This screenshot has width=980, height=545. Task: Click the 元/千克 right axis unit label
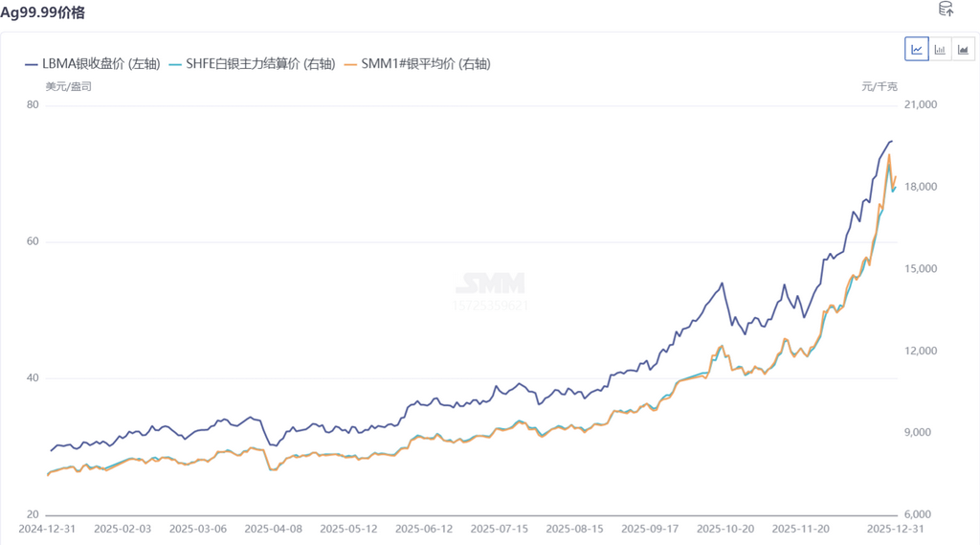coord(880,86)
